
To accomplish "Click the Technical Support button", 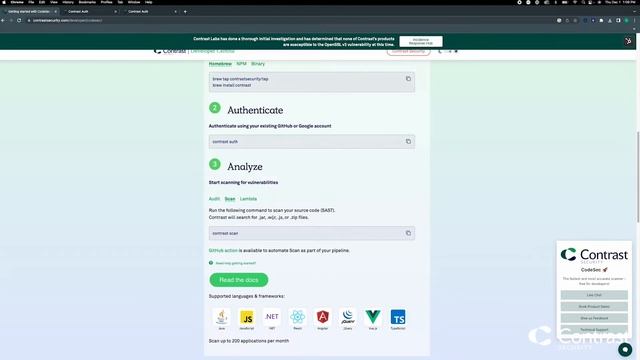I will (594, 329).
